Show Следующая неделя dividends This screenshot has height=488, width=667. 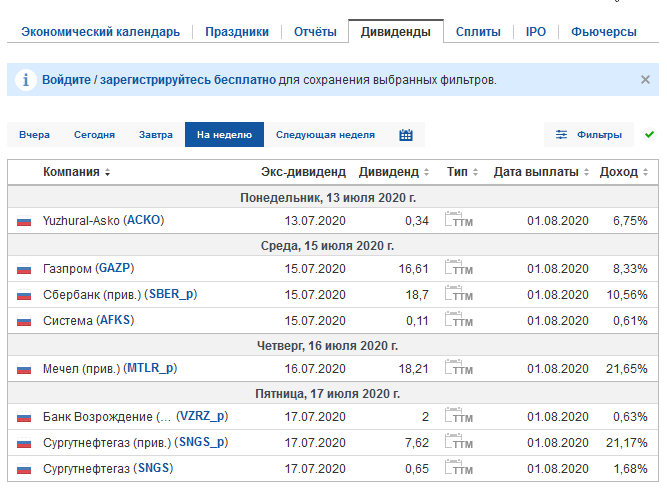tap(325, 135)
